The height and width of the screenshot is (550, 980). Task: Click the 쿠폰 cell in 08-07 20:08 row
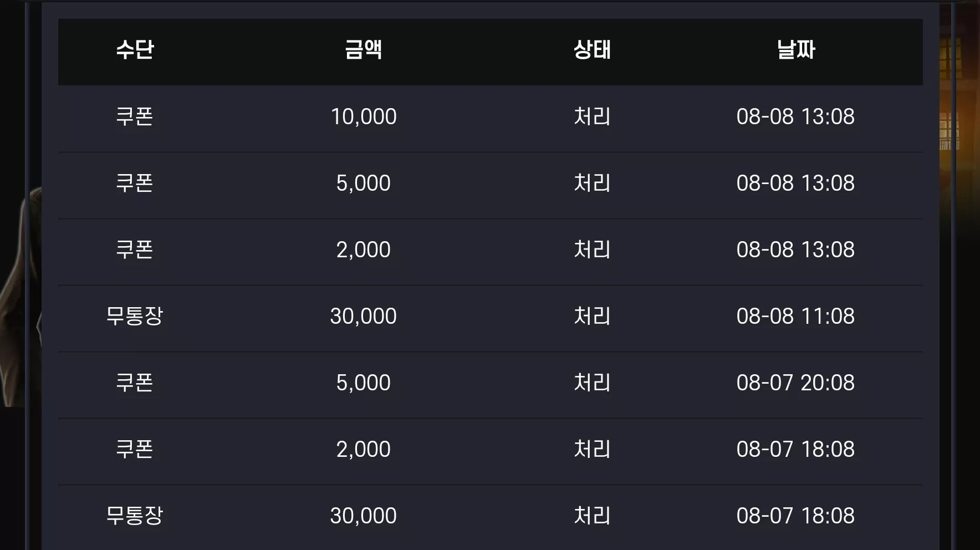[x=135, y=383]
